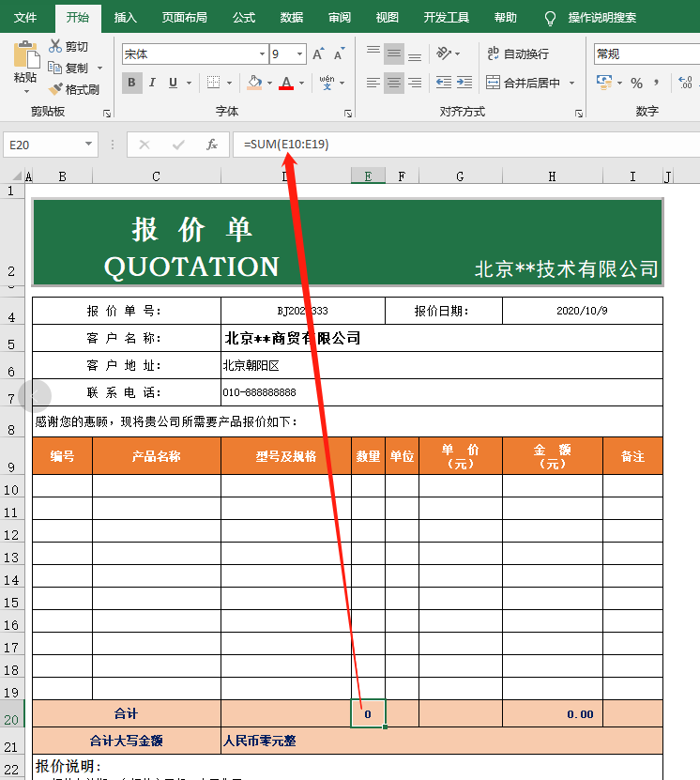Switch to 数据 Data tab
The width and height of the screenshot is (700, 780).
pyautogui.click(x=291, y=18)
